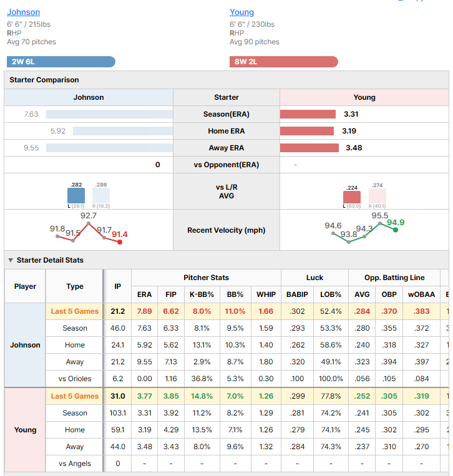Click Johnson's peak velocity point 92.7

(x=89, y=223)
